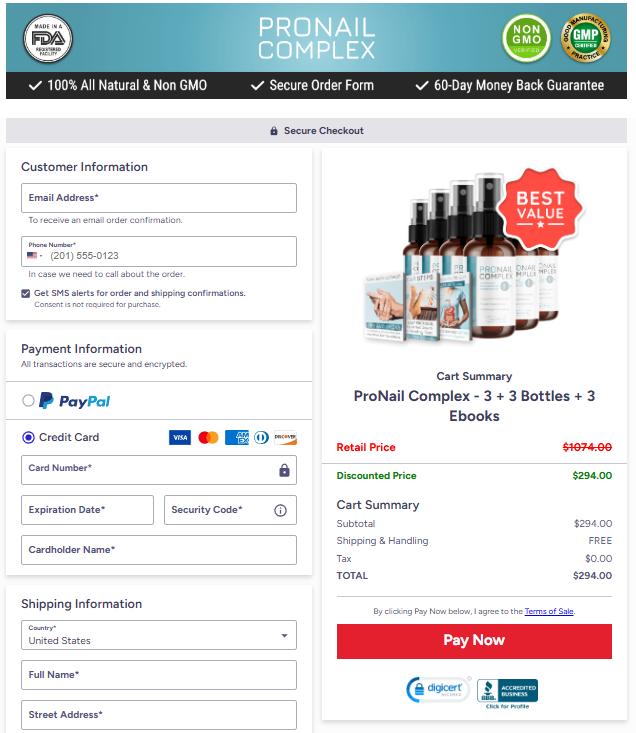
Task: Select the PayPal payment radio button
Action: [x=29, y=401]
